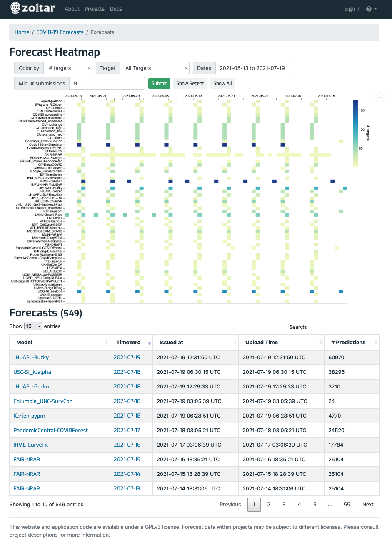Open Columbia_UNC-SurvCon model link
This screenshot has height=545, width=392.
pos(43,401)
